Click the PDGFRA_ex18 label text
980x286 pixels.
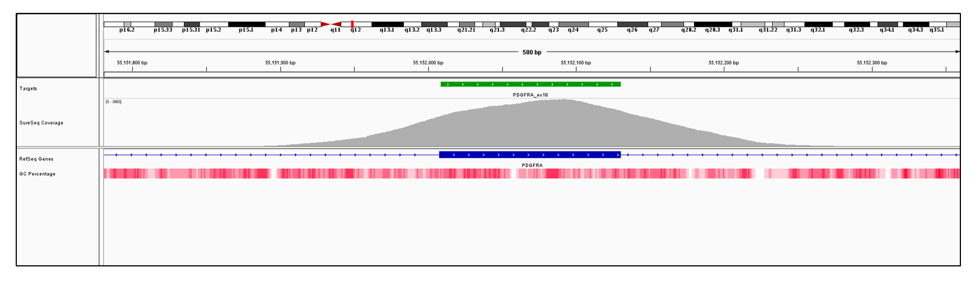[530, 95]
